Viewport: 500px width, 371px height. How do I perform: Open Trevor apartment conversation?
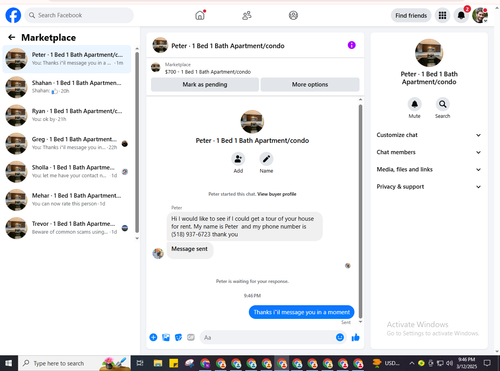[x=67, y=228]
